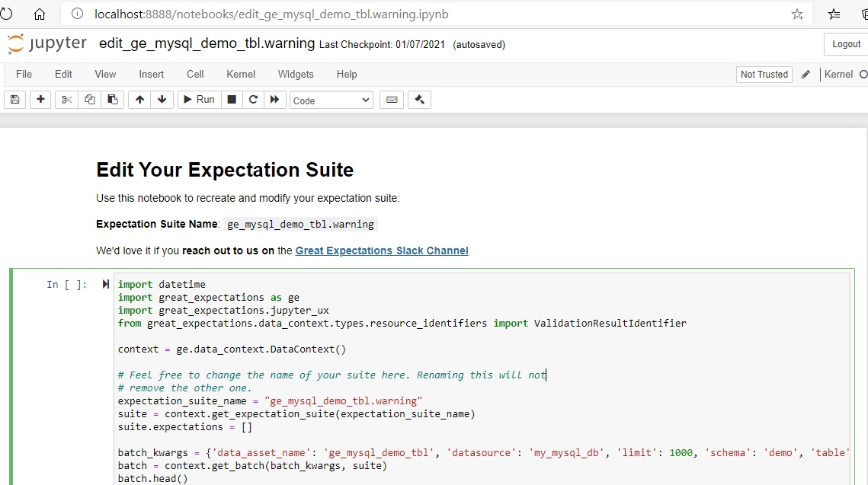Click the 'suite.expectations = []' code line
The image size is (868, 485).
[185, 427]
